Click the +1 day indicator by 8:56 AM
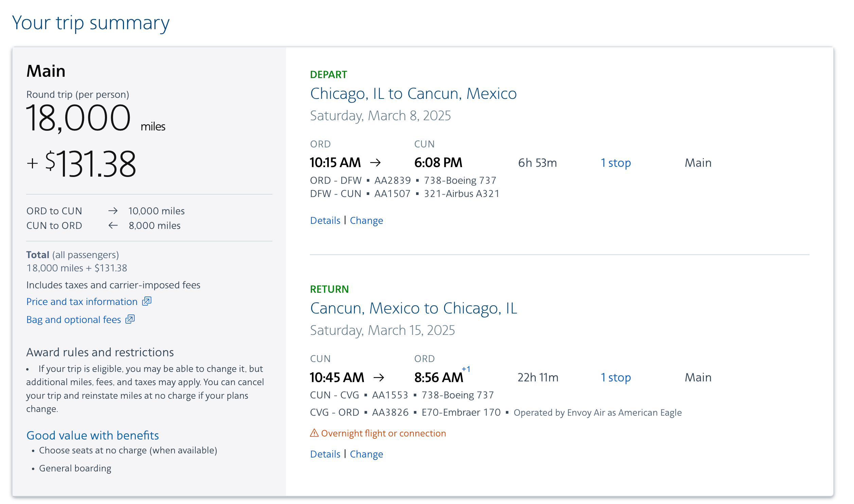The height and width of the screenshot is (504, 854). [x=466, y=369]
